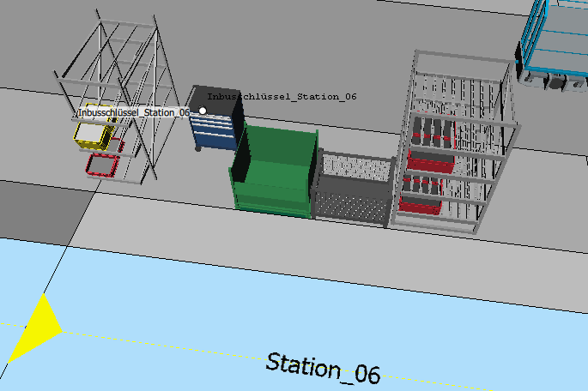Select the red tray beneath the yellow crate
Screen dimensions: 588x391
(x=102, y=165)
